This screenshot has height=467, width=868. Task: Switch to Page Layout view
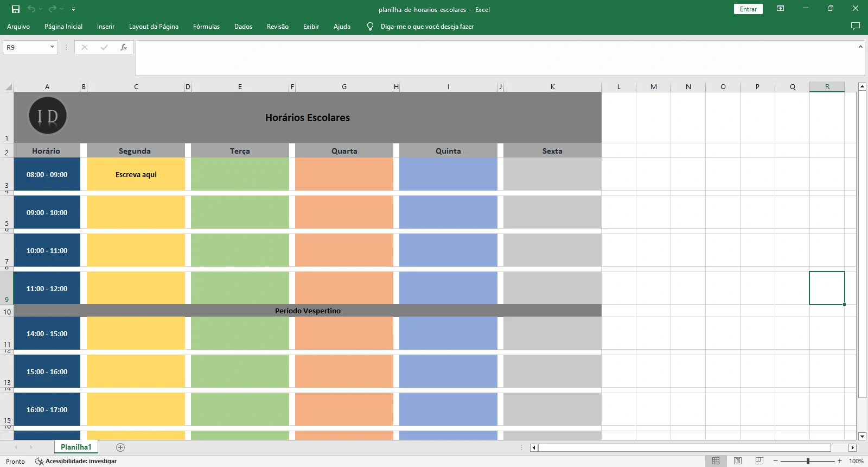click(737, 461)
